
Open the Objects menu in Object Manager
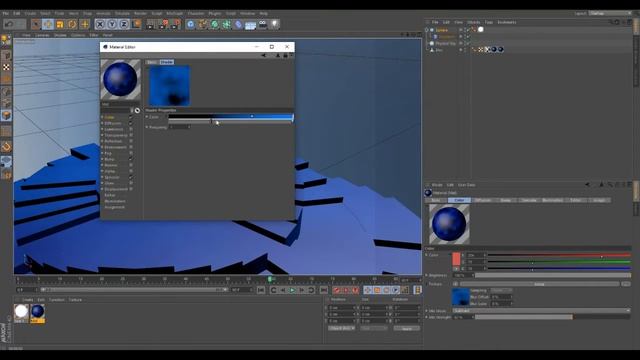473,22
